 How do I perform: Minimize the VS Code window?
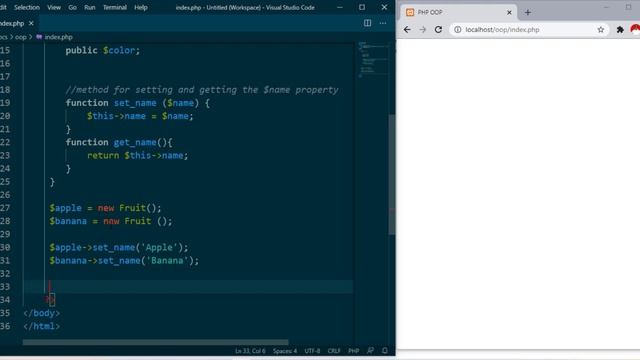point(340,7)
